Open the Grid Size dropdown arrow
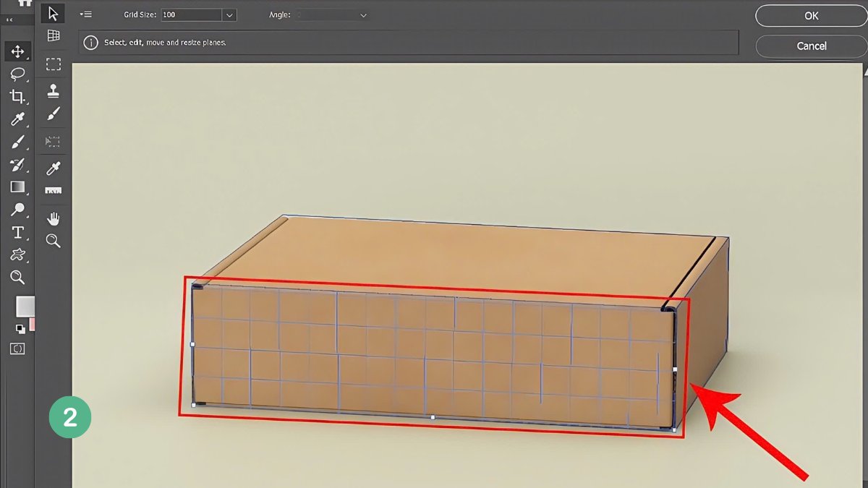Image resolution: width=868 pixels, height=488 pixels. click(x=229, y=14)
